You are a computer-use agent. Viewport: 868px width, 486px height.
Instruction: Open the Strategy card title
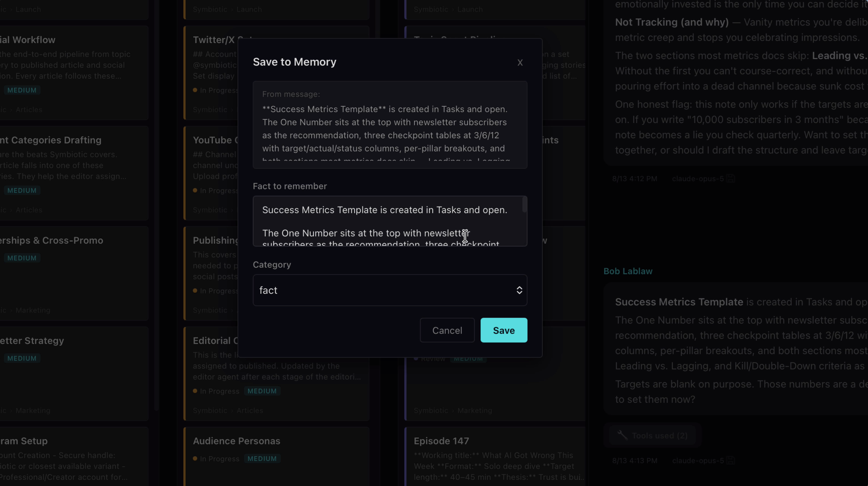pyautogui.click(x=32, y=341)
